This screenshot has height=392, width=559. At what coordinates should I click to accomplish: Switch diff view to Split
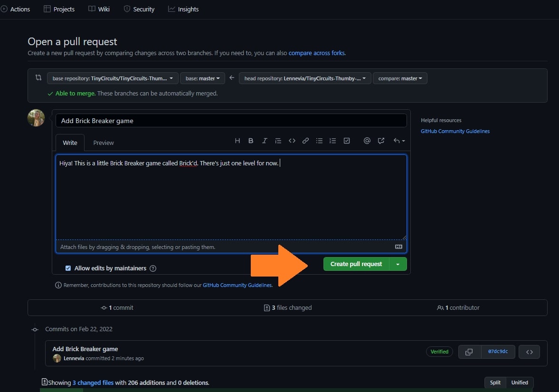click(495, 382)
